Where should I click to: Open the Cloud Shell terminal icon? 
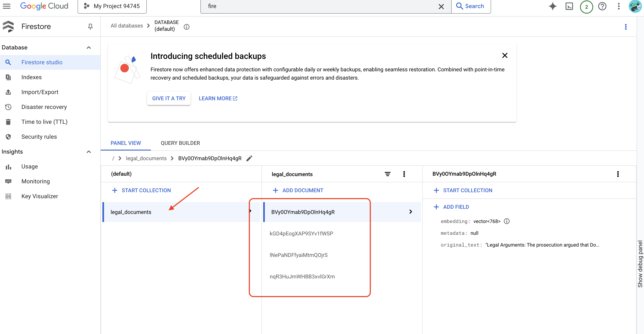pyautogui.click(x=569, y=6)
